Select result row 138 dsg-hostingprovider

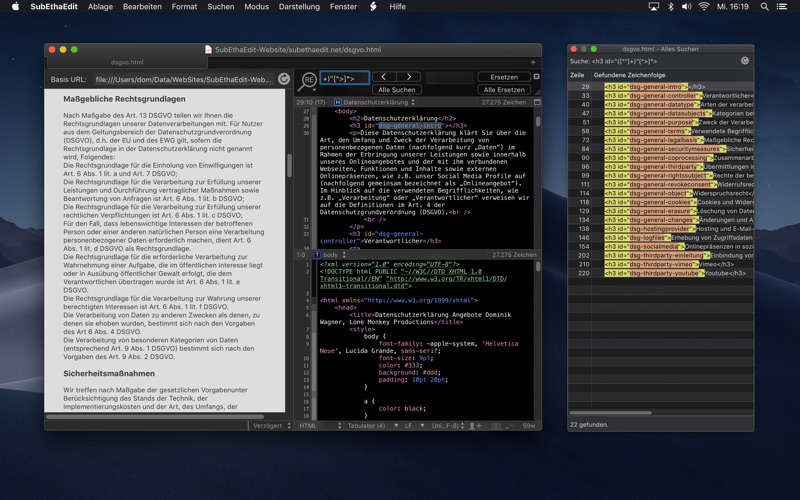[x=661, y=229]
